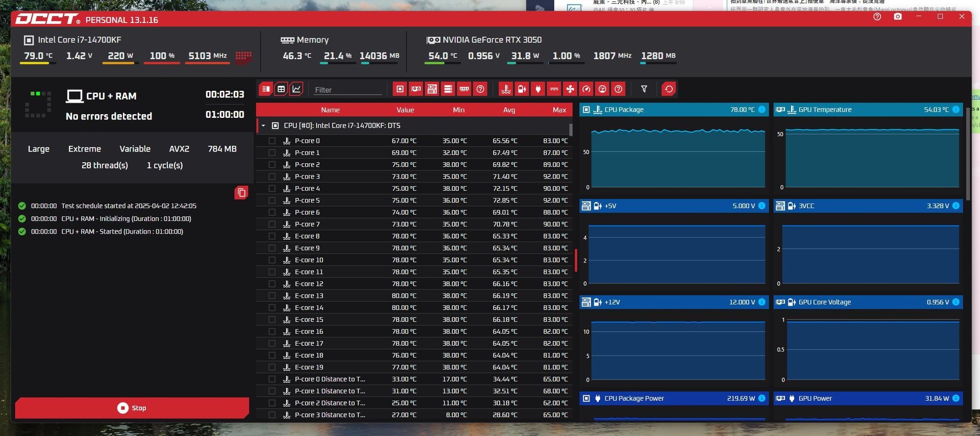Open info for CPU Package Power graph
This screenshot has height=436, width=980.
pos(762,398)
